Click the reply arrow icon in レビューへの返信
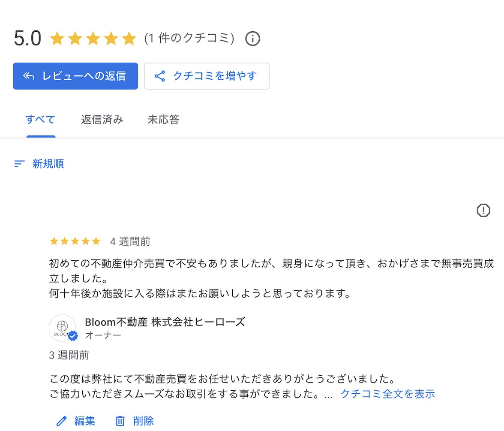The height and width of the screenshot is (431, 504). (29, 75)
